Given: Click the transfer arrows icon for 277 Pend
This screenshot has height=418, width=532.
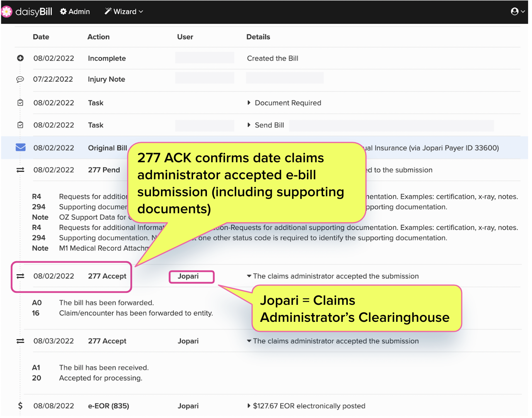Looking at the screenshot, I should click(20, 170).
